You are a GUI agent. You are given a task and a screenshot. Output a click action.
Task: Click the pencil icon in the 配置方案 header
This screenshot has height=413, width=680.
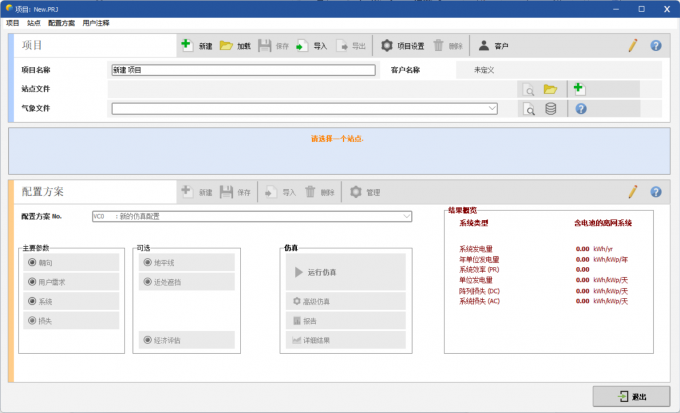(633, 191)
